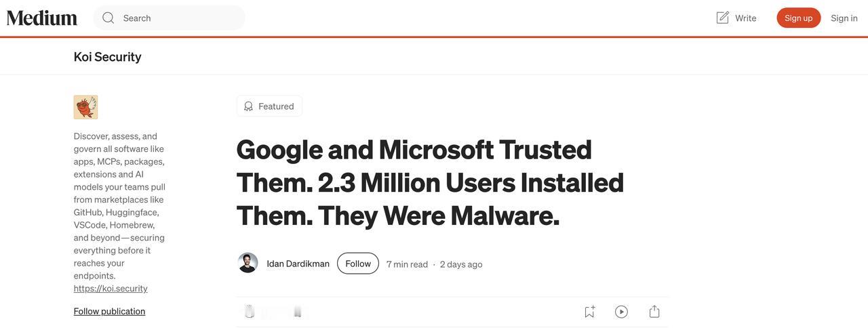
Task: Click the Write text label
Action: [x=746, y=18]
